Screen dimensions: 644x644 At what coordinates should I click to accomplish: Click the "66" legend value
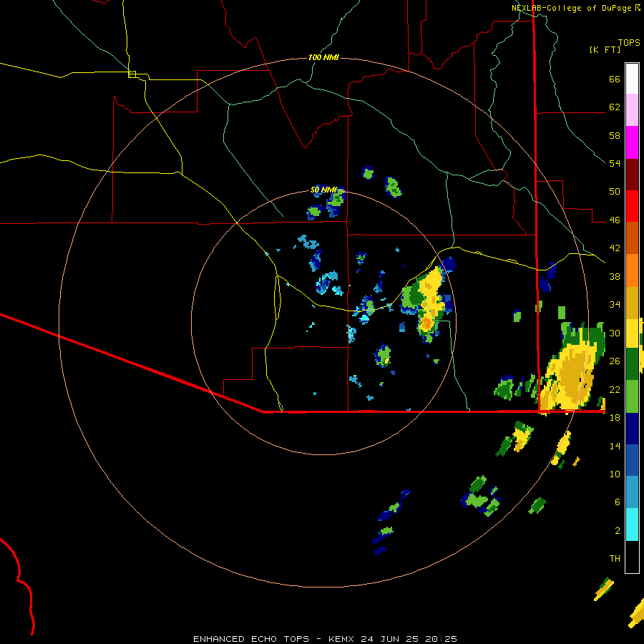pos(615,79)
